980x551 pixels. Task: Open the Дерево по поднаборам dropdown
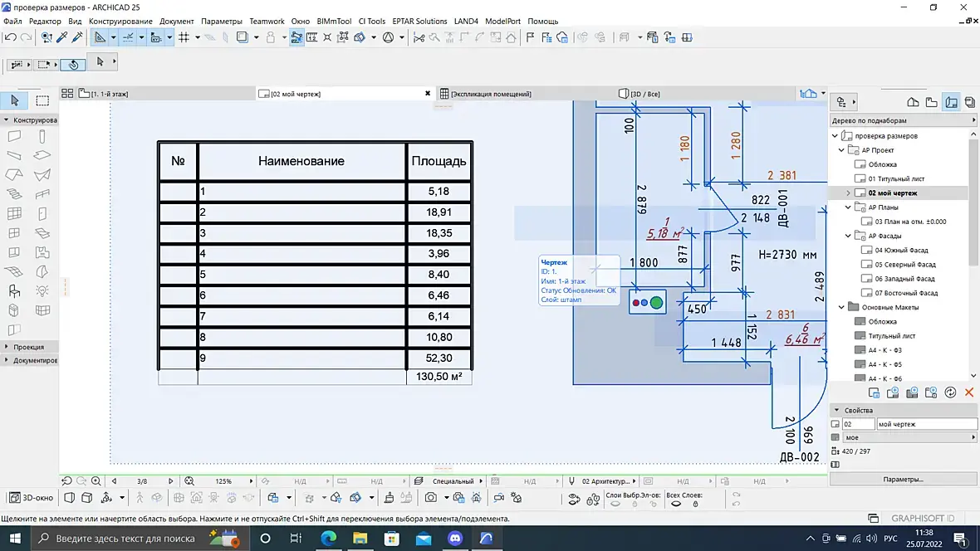pos(903,120)
